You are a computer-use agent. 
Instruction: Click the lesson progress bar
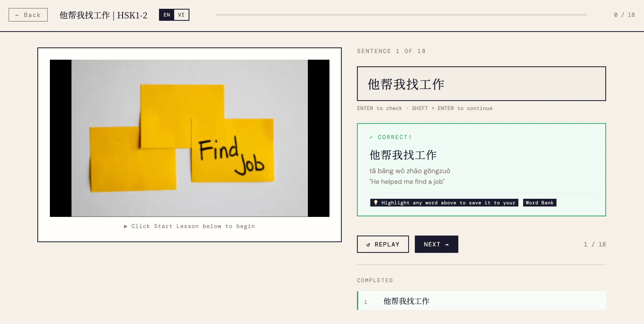(401, 15)
